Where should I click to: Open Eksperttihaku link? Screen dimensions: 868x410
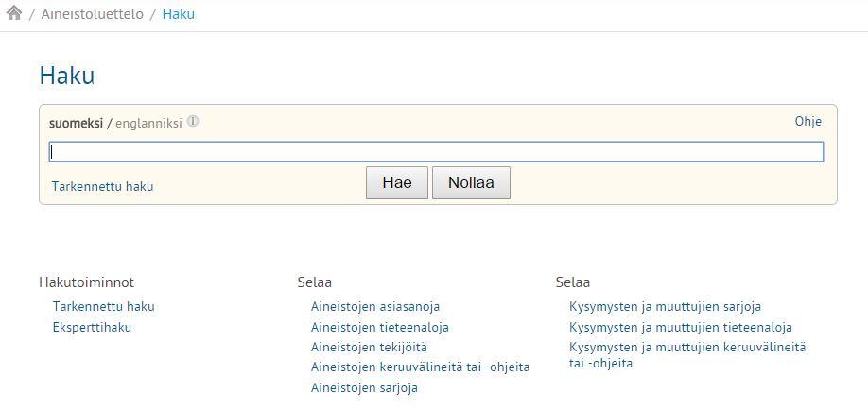click(92, 327)
